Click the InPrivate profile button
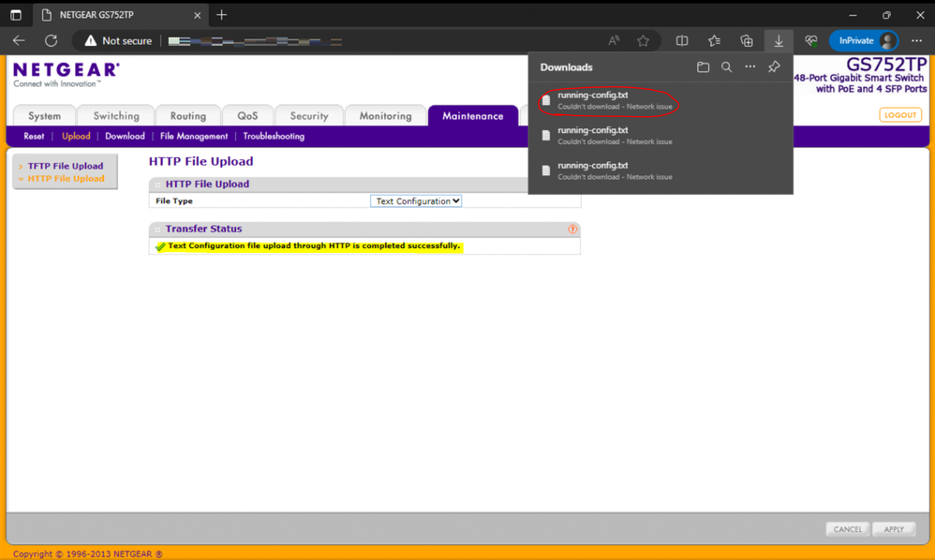The width and height of the screenshot is (935, 560). (864, 40)
